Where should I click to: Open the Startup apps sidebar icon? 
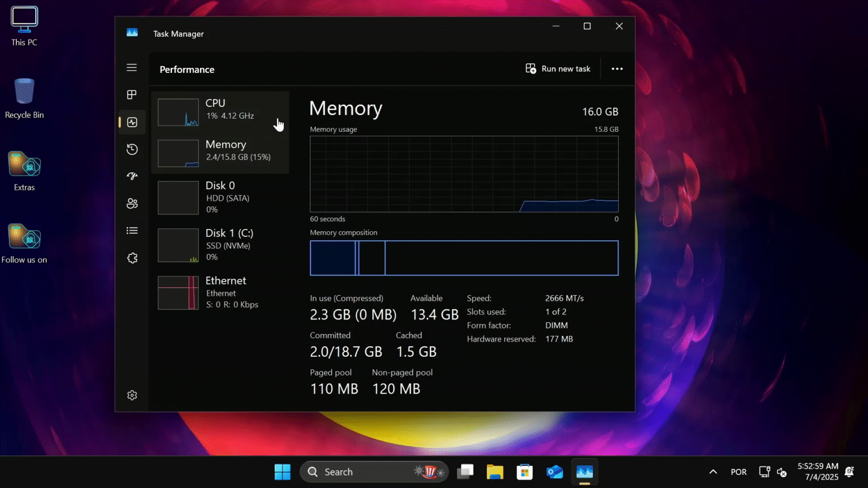(x=132, y=176)
